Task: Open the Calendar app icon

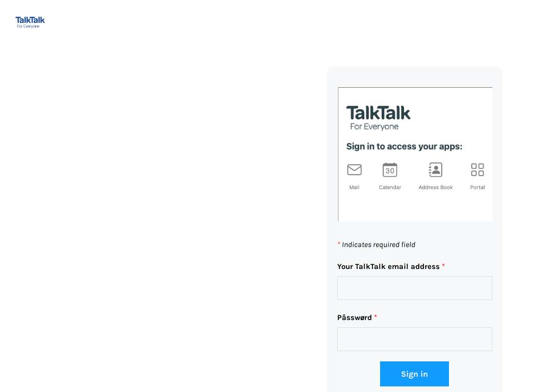Action: 390,170
